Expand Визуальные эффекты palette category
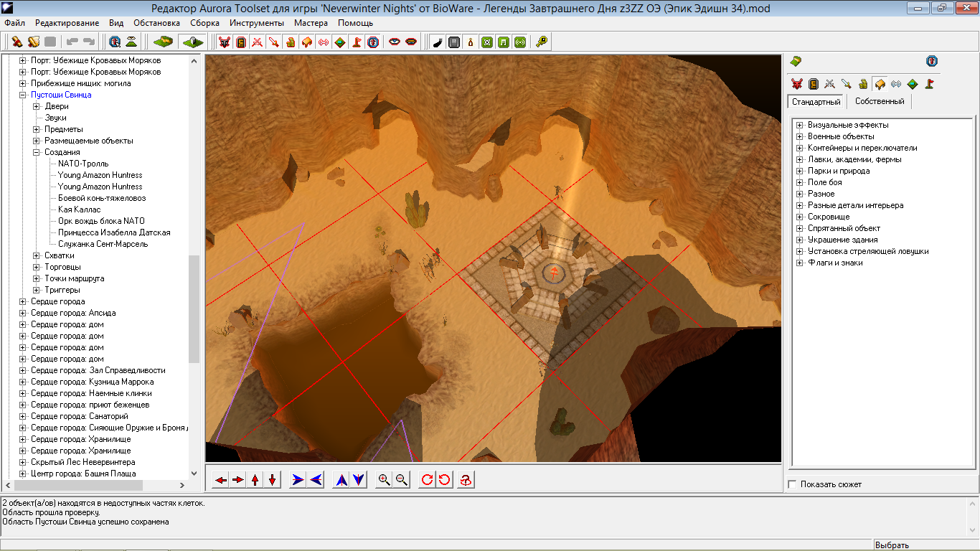This screenshot has width=980, height=551. [799, 125]
